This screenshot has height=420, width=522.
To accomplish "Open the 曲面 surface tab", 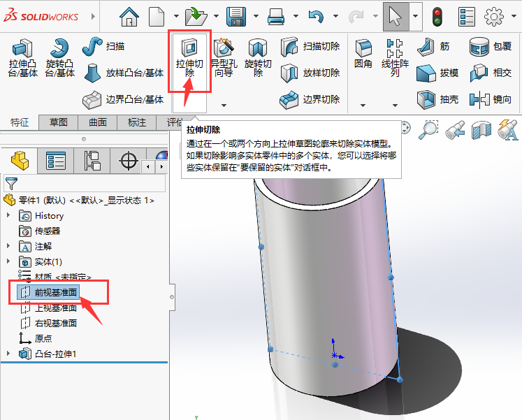I will (98, 122).
